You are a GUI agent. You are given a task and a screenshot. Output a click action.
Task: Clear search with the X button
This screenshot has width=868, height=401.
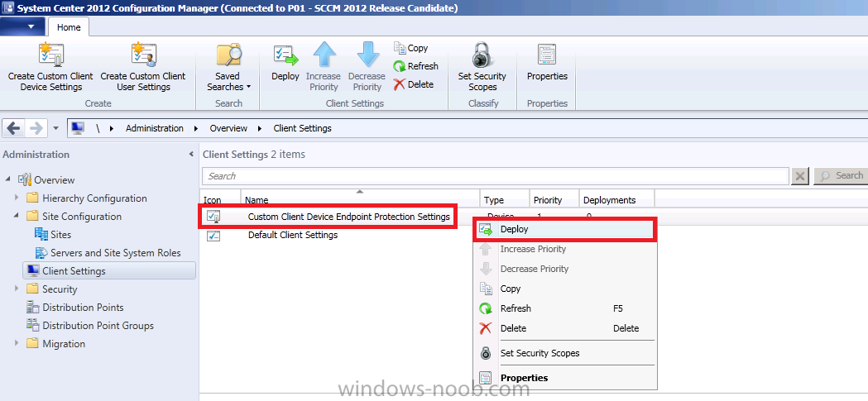click(x=800, y=176)
